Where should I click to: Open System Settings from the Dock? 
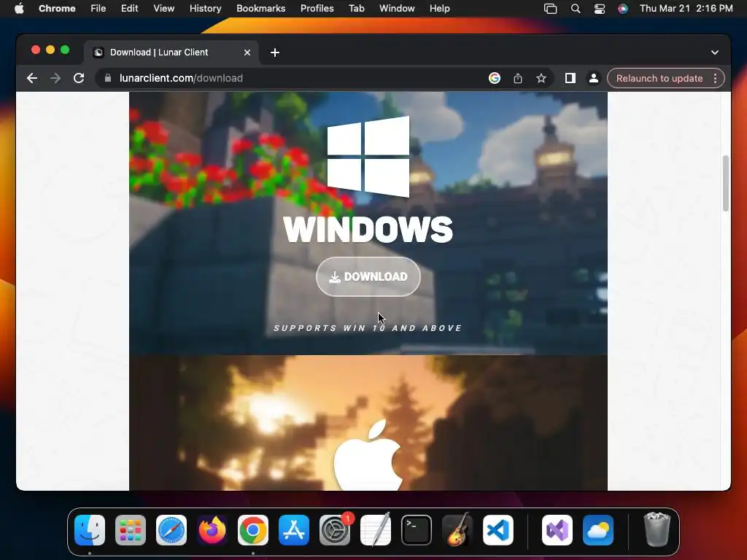point(335,530)
